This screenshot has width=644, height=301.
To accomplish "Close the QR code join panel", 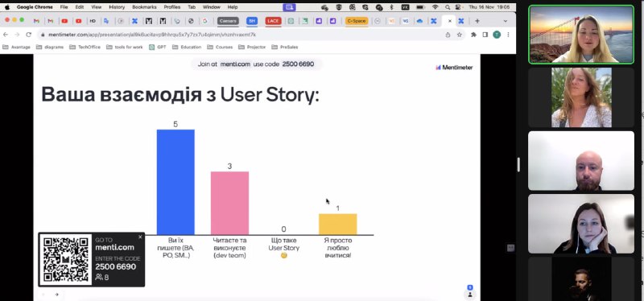I will click(x=140, y=237).
